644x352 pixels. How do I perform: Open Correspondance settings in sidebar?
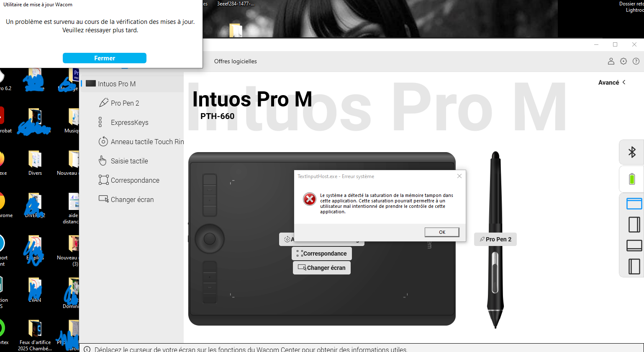point(135,180)
